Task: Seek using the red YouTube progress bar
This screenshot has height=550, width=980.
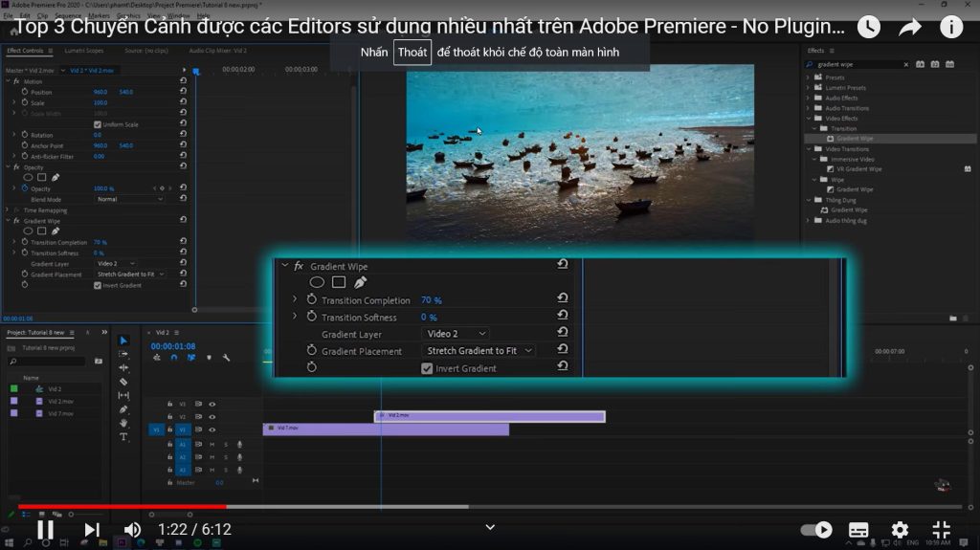Action: (x=122, y=507)
